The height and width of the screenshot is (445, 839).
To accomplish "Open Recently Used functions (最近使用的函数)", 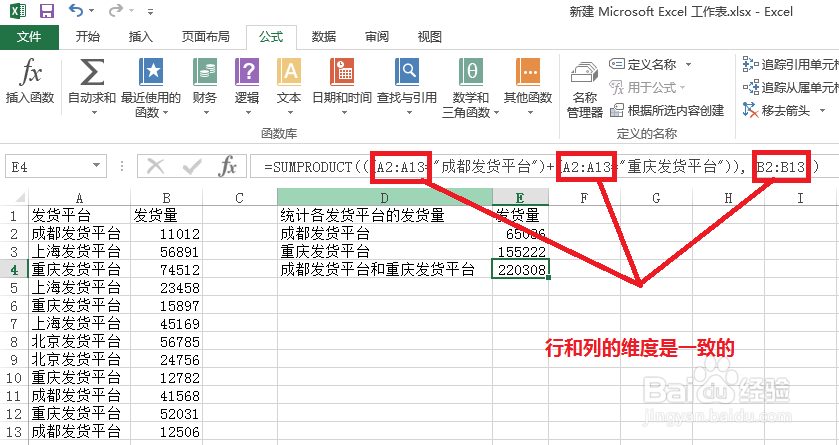I will tap(151, 88).
